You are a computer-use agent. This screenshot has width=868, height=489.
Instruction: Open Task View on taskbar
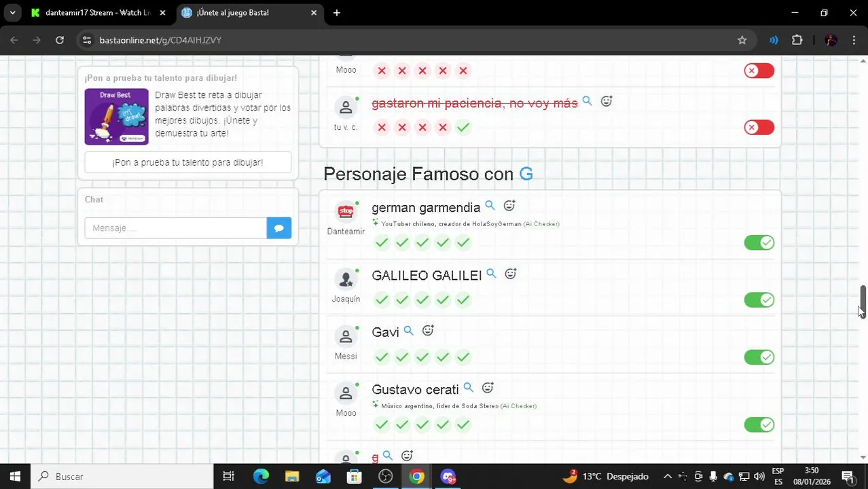click(229, 477)
